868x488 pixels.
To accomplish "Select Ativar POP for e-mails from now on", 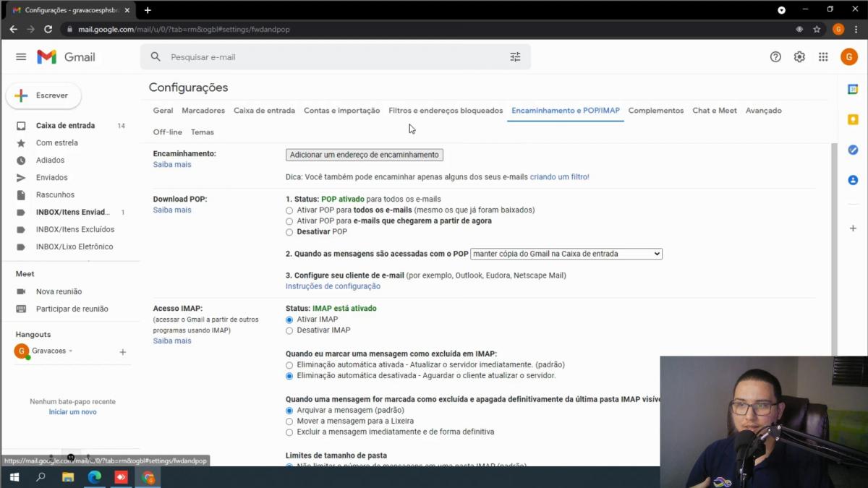I will (289, 221).
